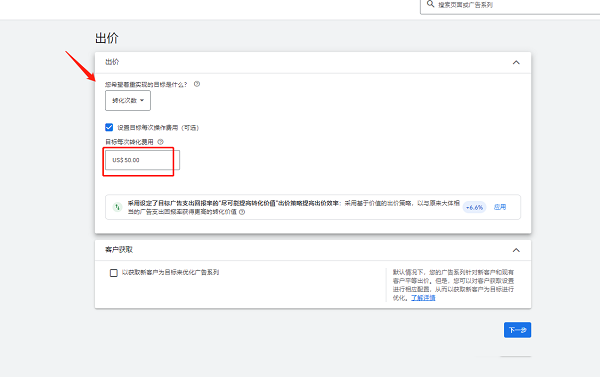Click the 设置目标每次操作费用 (可选) label text
This screenshot has height=377, width=600.
coord(158,127)
